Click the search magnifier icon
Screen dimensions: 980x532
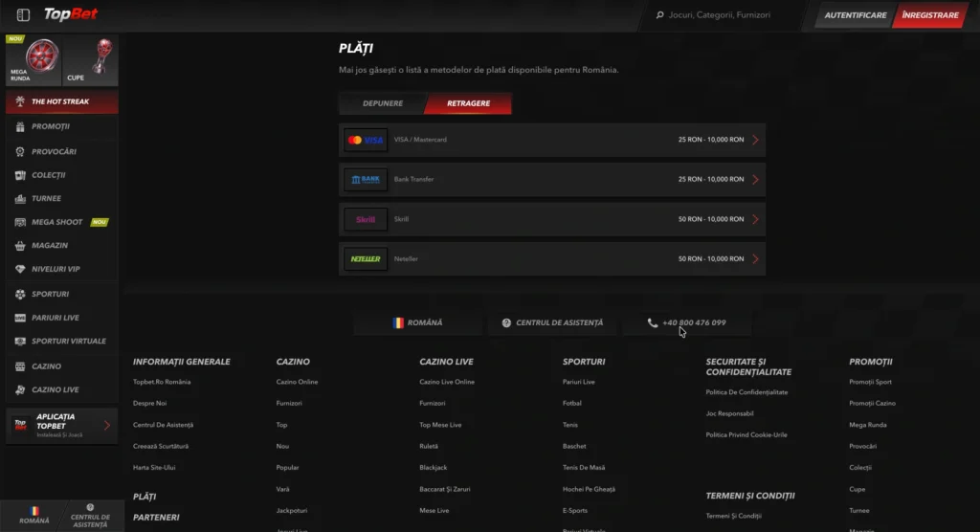[659, 15]
